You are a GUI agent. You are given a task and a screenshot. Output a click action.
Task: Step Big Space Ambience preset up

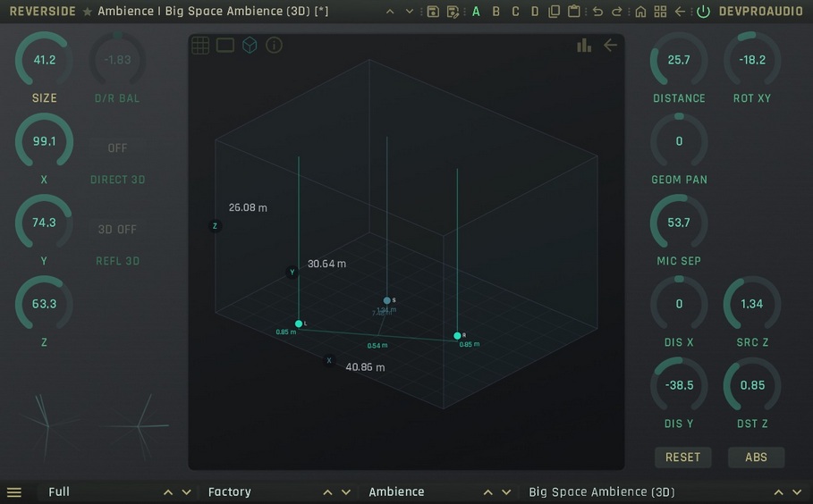pyautogui.click(x=778, y=492)
